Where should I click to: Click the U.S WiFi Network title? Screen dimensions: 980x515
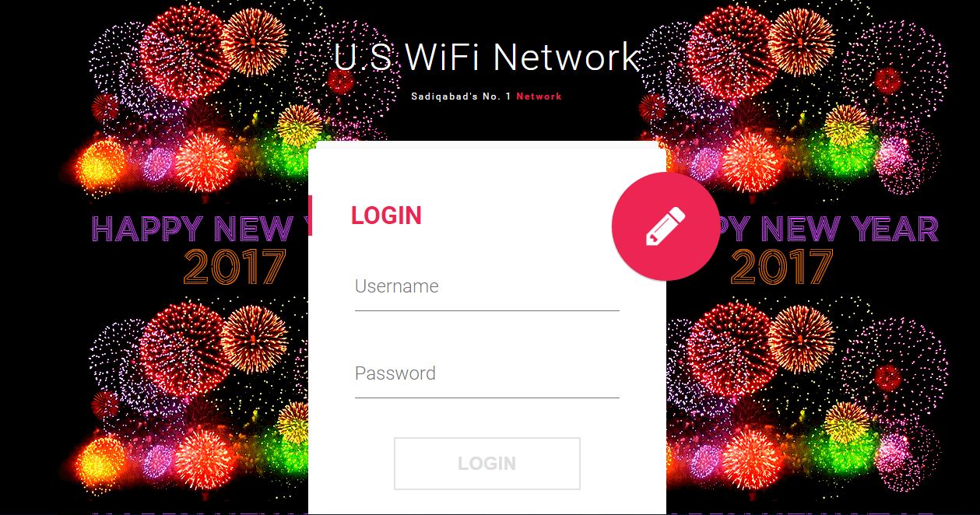click(x=486, y=58)
